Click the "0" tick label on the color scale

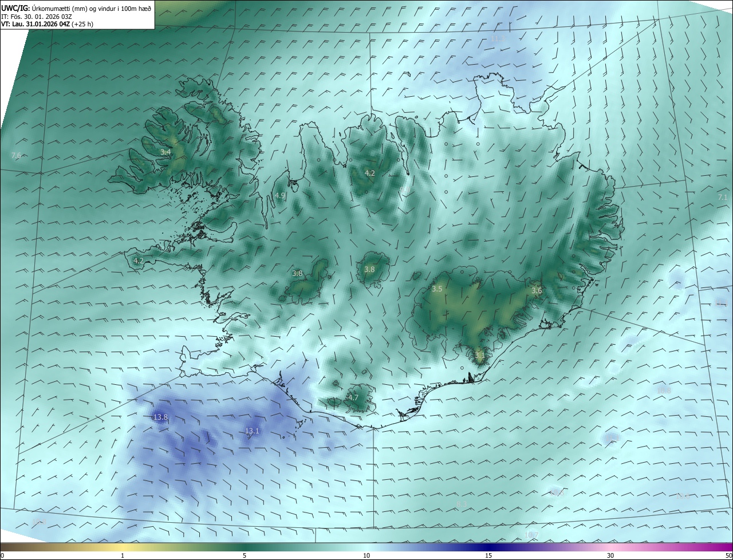(x=2, y=555)
